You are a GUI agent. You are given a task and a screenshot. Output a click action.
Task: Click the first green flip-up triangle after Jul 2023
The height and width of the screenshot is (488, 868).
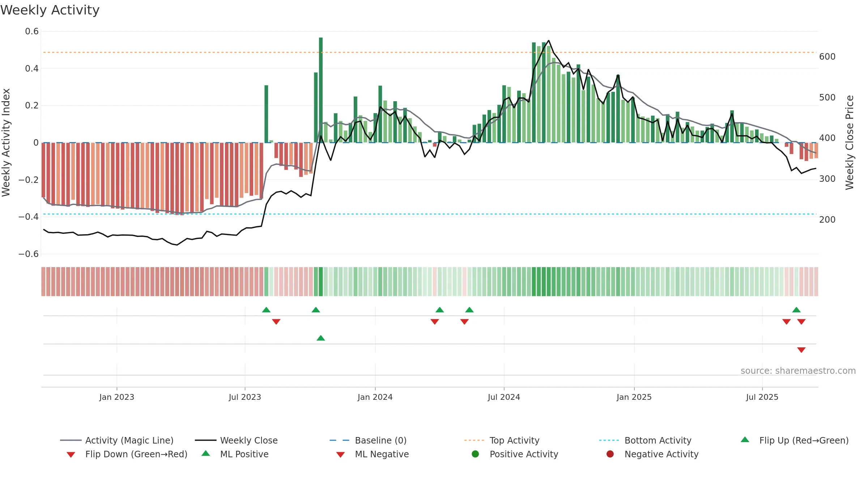point(266,310)
